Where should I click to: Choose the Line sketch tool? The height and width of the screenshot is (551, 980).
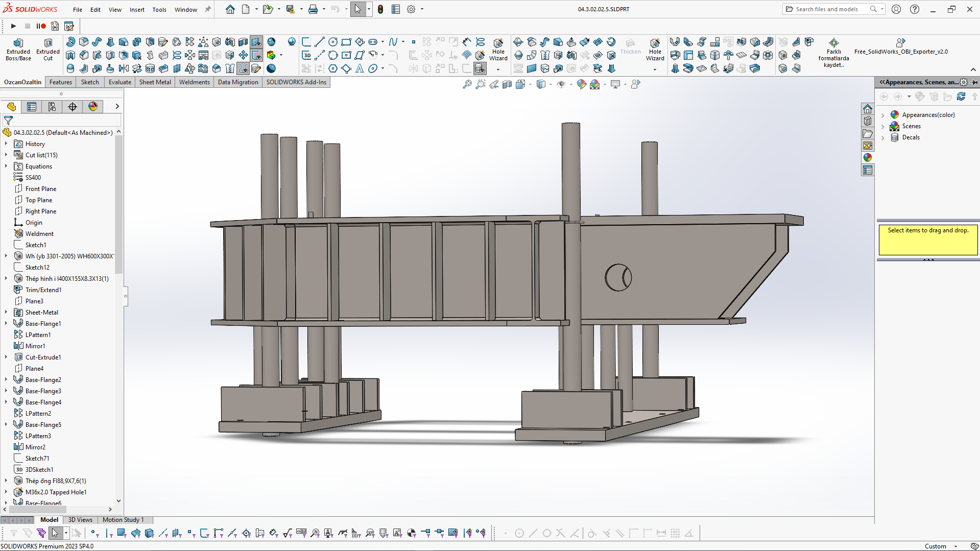pyautogui.click(x=320, y=42)
